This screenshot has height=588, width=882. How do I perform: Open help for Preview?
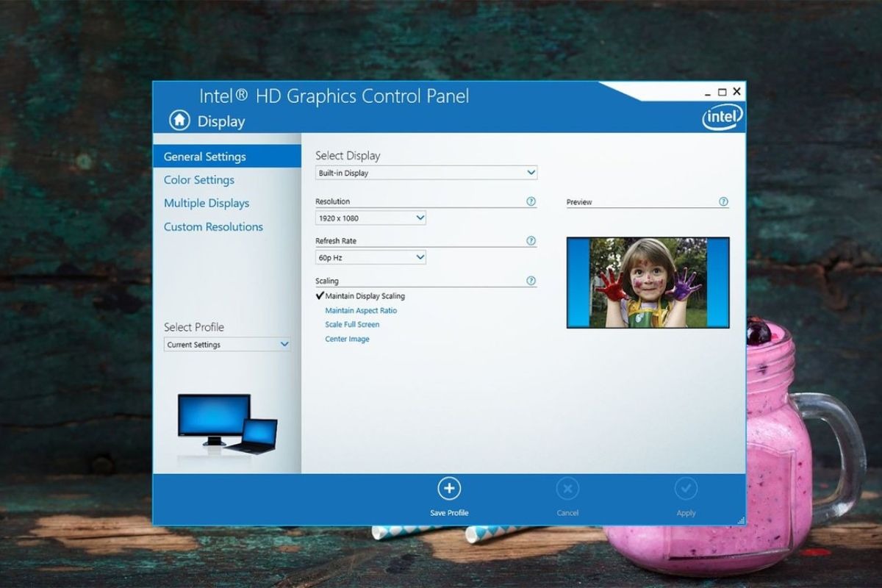tap(723, 201)
